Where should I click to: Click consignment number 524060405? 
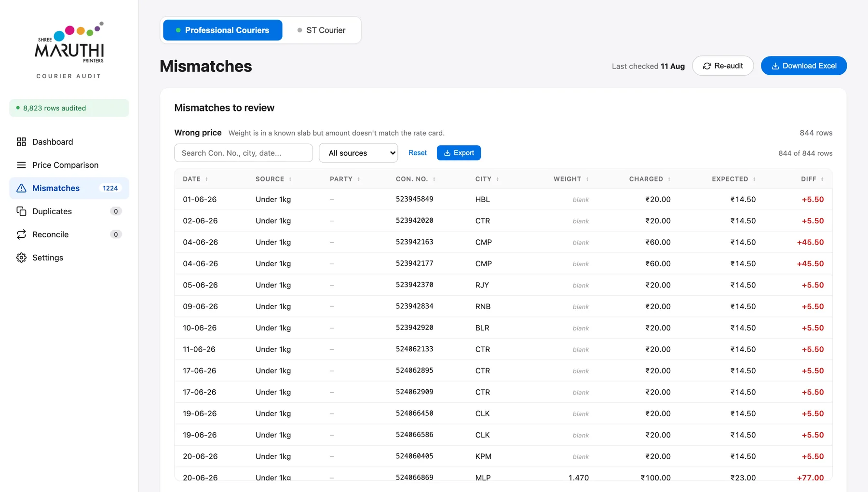tap(415, 456)
